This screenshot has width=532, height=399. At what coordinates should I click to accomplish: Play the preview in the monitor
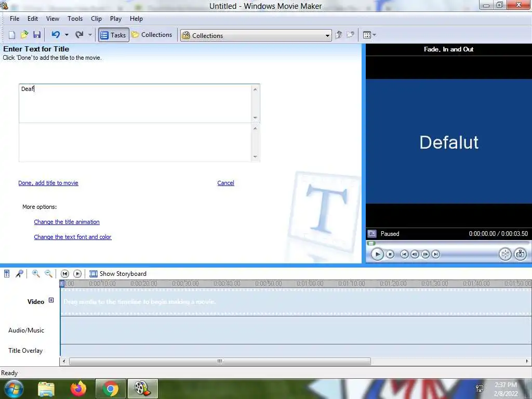[377, 254]
